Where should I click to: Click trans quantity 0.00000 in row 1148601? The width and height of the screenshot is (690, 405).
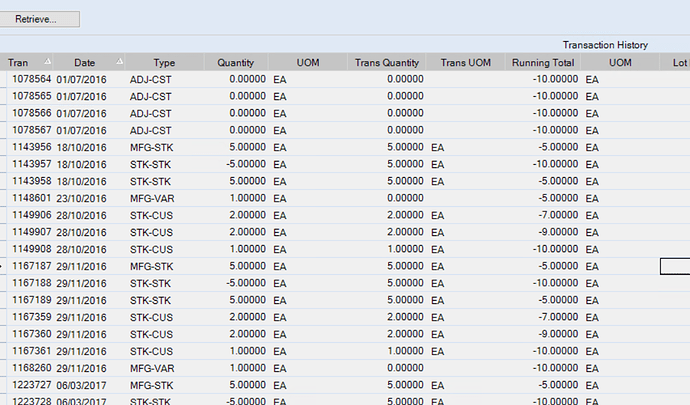[x=405, y=198]
